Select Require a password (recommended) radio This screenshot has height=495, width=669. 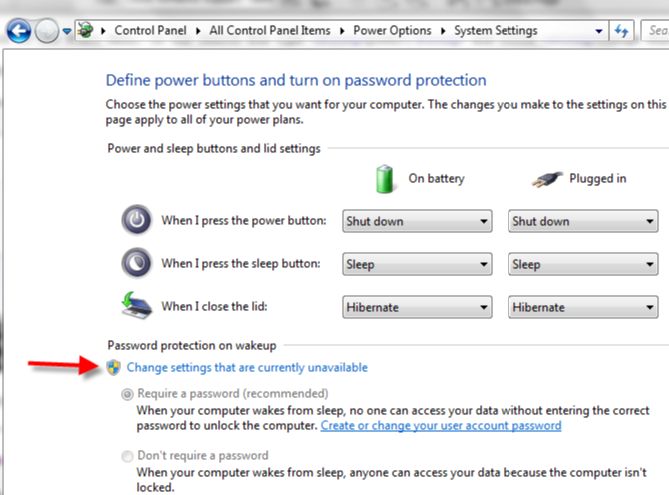point(127,394)
